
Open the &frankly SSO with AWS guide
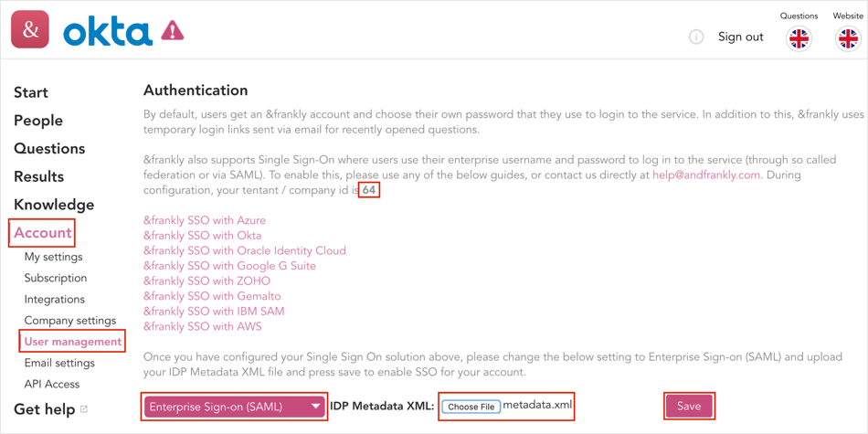[x=203, y=326]
